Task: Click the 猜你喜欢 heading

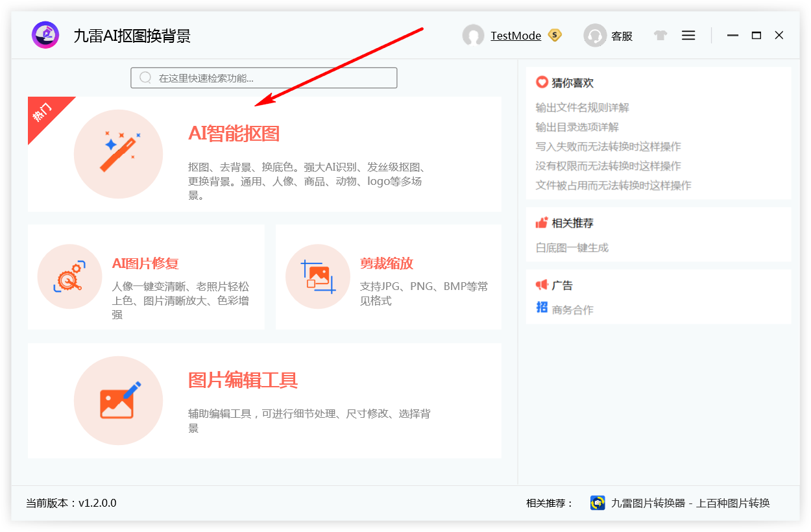Action: pyautogui.click(x=572, y=83)
